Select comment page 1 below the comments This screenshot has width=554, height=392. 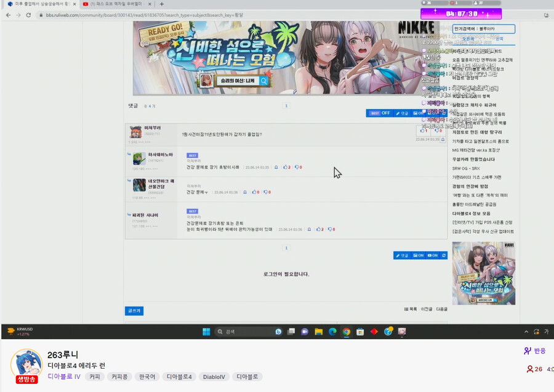pos(286,248)
